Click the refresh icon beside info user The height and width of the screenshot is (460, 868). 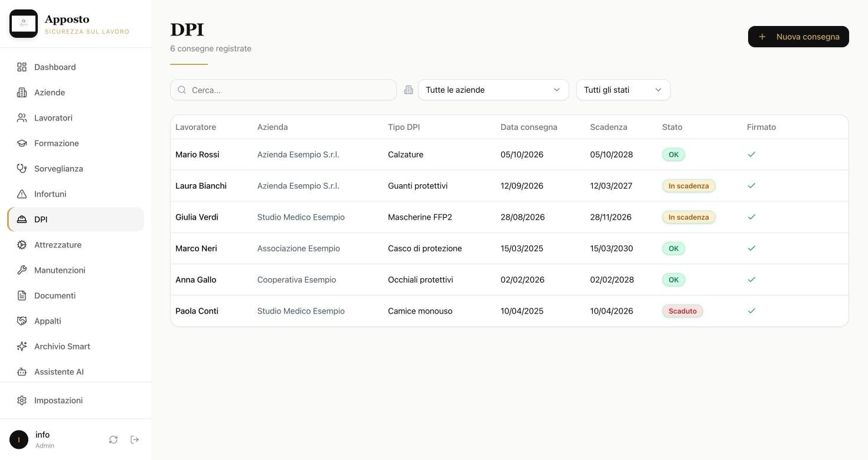tap(113, 439)
